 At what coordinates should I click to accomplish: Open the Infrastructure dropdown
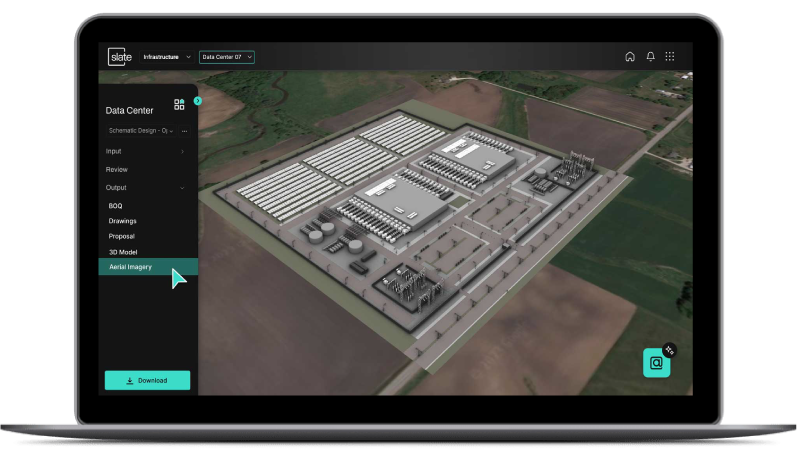(x=167, y=57)
